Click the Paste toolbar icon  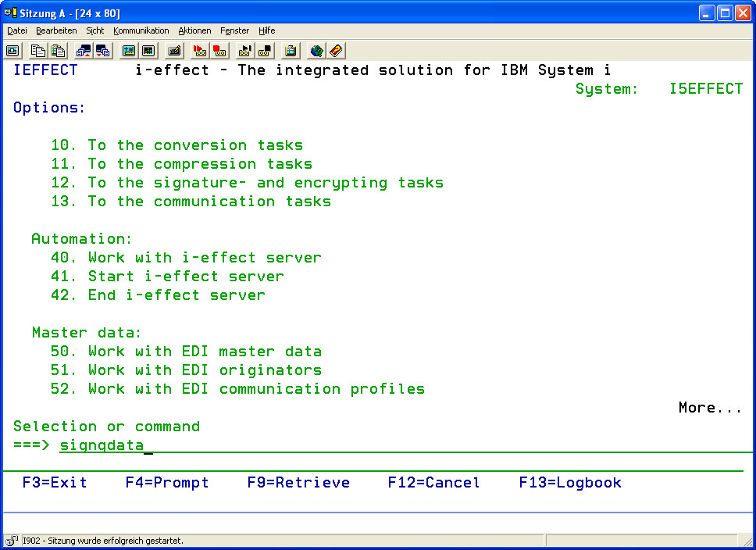coord(58,51)
